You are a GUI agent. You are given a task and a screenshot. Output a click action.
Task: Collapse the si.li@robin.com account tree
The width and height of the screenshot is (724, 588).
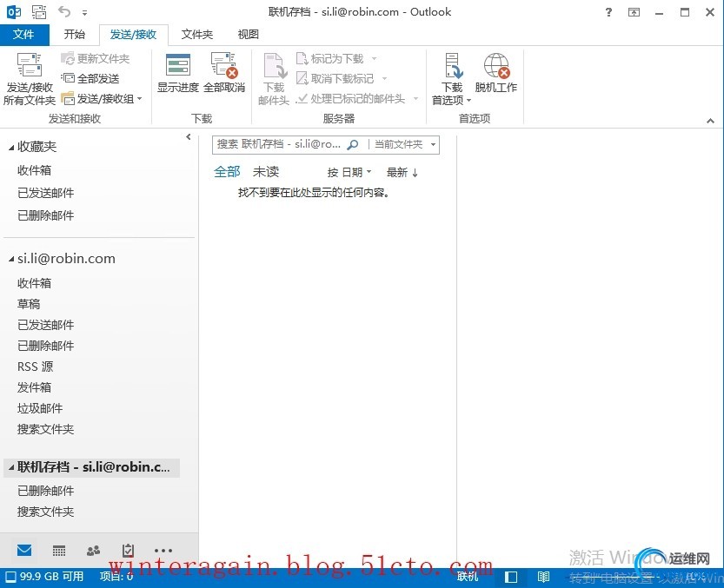pyautogui.click(x=11, y=260)
